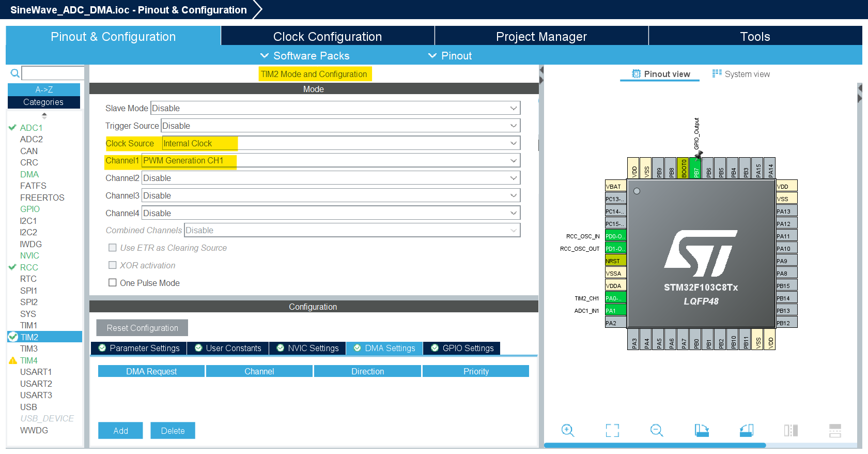Open the Slave Mode dropdown
This screenshot has height=454, width=868.
(x=335, y=108)
